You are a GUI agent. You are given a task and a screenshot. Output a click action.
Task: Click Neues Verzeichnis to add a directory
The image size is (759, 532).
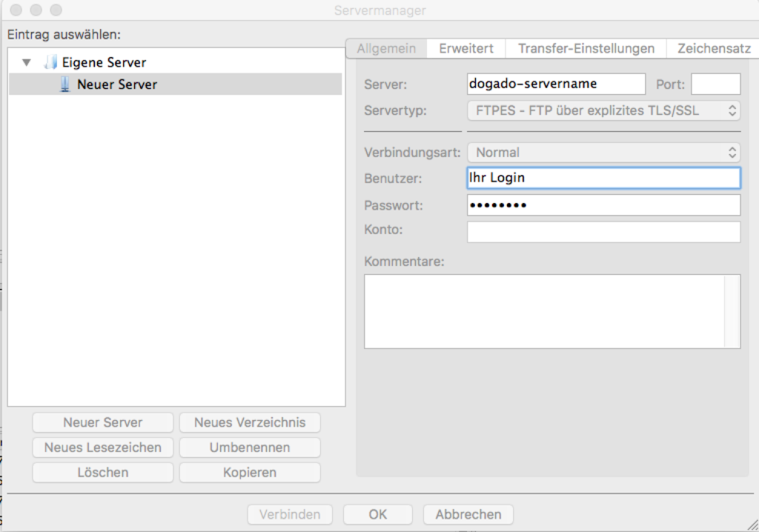250,422
